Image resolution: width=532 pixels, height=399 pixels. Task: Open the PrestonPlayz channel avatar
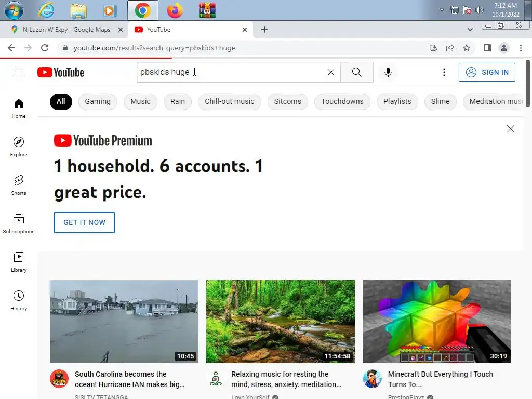372,379
